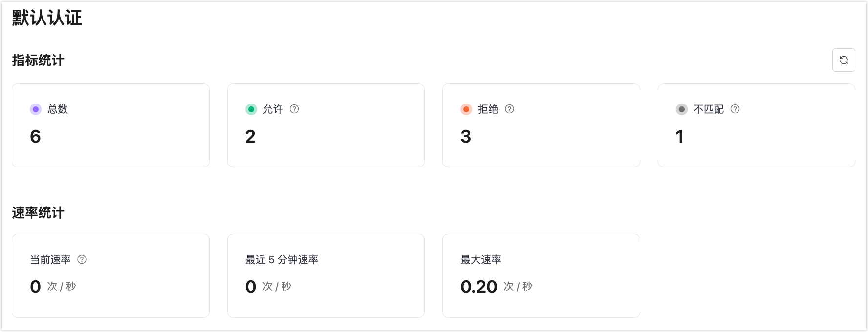Click the 速率统计 section header

(37, 212)
